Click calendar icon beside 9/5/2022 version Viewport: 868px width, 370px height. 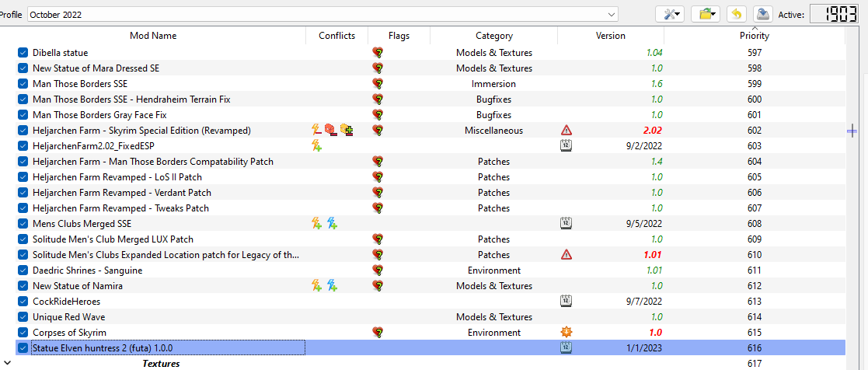tap(566, 223)
